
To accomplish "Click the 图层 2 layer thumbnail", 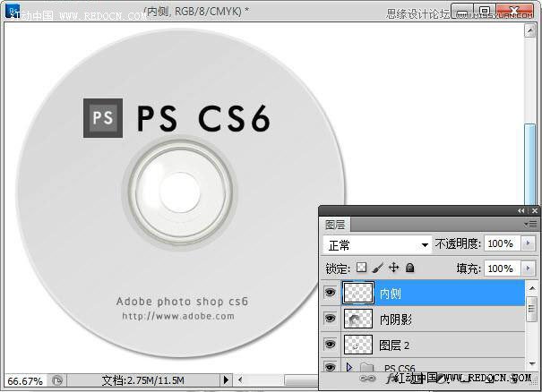I will tap(358, 345).
